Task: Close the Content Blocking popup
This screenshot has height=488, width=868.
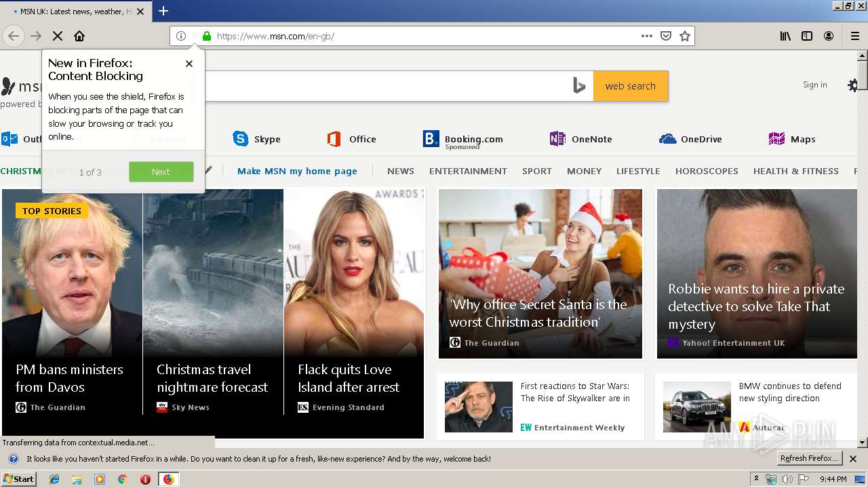Action: coord(189,63)
